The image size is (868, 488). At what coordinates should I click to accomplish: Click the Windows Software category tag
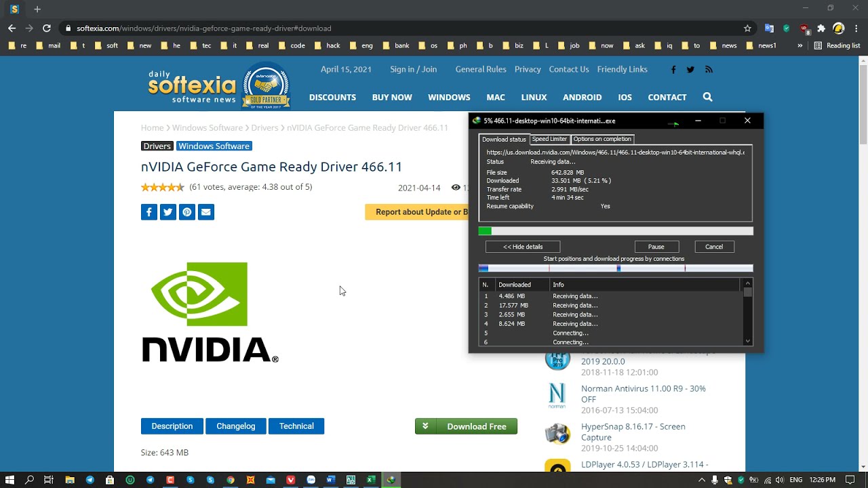[x=214, y=146]
